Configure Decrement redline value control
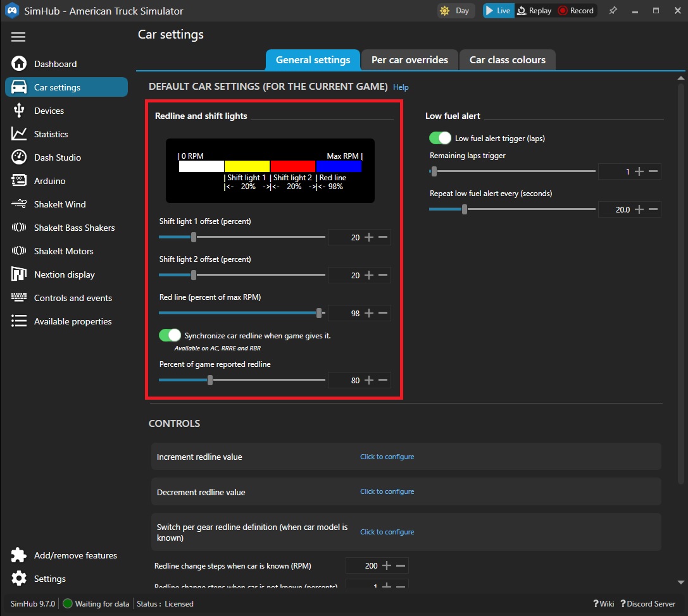The height and width of the screenshot is (616, 688). 387,491
